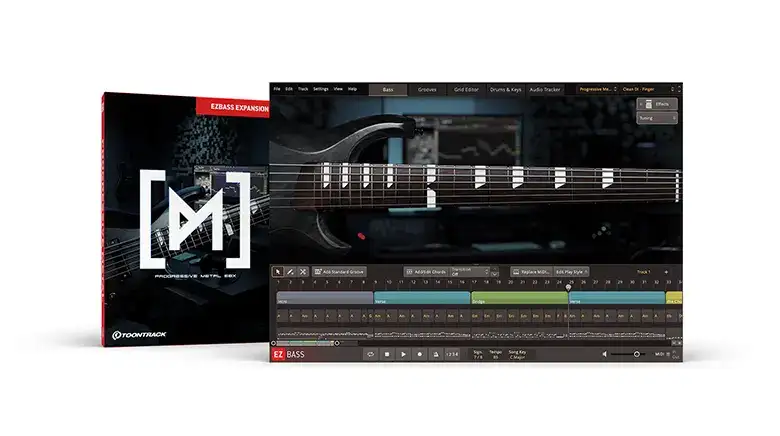Select the pencil draw tool
Viewport: 780px width, 436px height.
click(x=290, y=272)
